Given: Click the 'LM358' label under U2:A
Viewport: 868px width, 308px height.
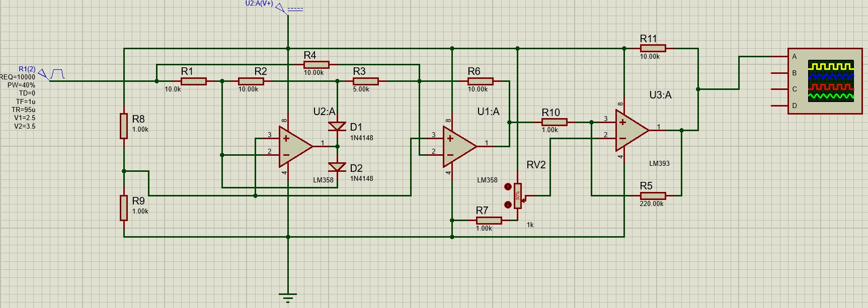Looking at the screenshot, I should [x=323, y=180].
